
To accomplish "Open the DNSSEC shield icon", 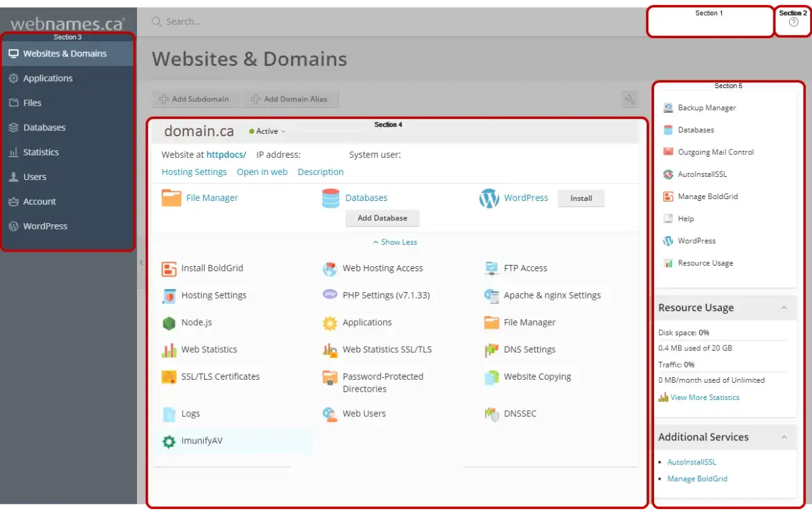I will pos(492,414).
